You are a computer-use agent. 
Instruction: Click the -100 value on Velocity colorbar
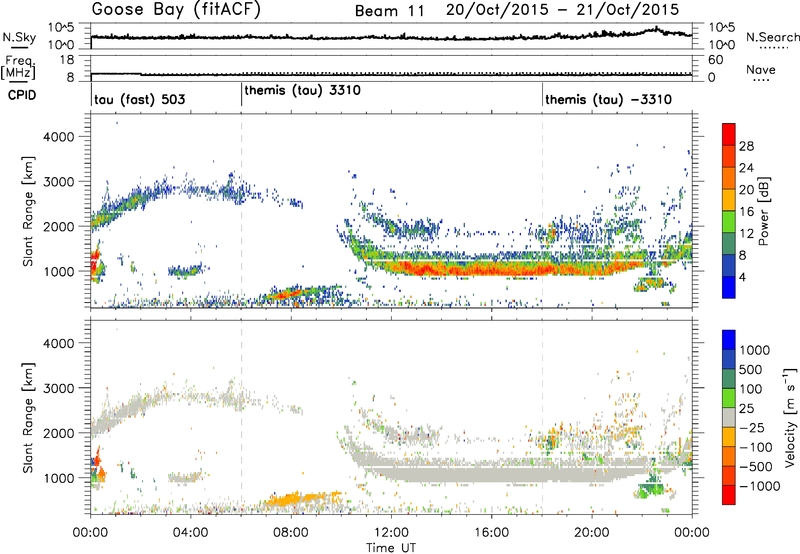coord(756,447)
